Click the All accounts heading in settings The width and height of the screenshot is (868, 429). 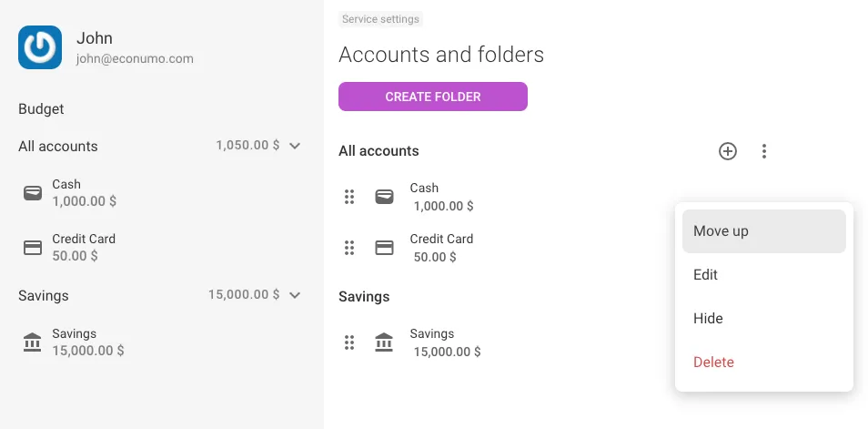378,151
